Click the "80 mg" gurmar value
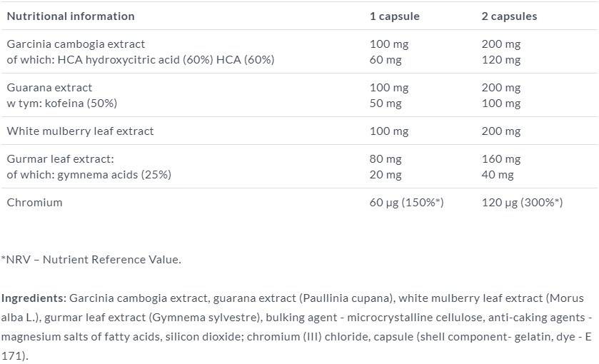Screen dimensions: 599x364 [x=386, y=159]
